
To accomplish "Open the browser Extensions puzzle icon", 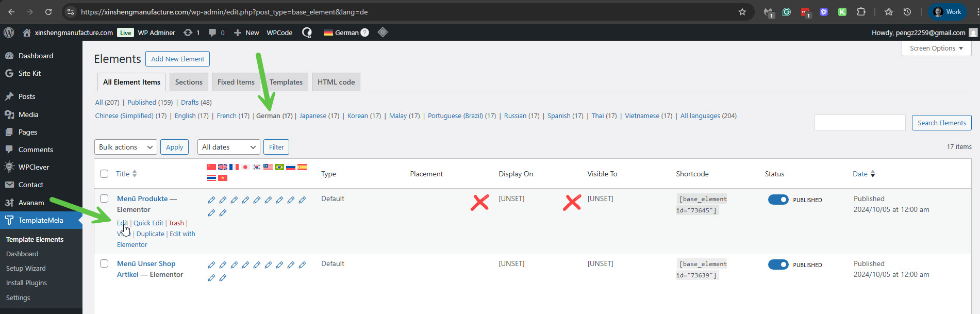I will coord(861,12).
